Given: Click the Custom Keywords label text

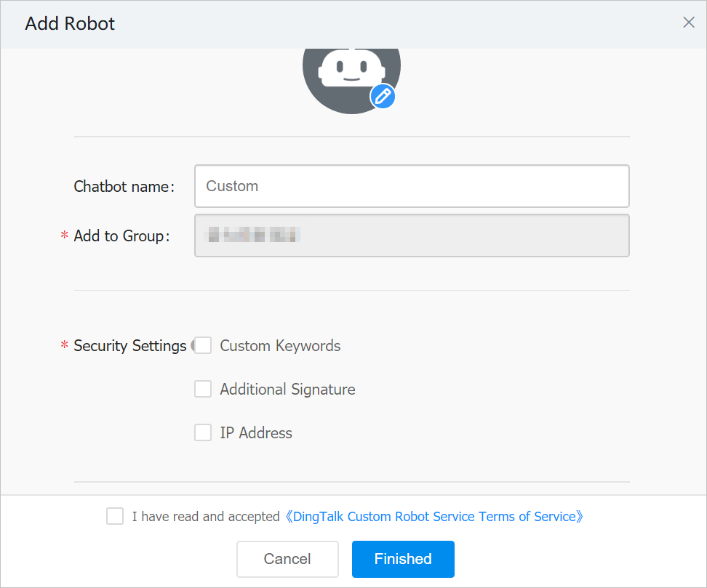Looking at the screenshot, I should pyautogui.click(x=280, y=346).
